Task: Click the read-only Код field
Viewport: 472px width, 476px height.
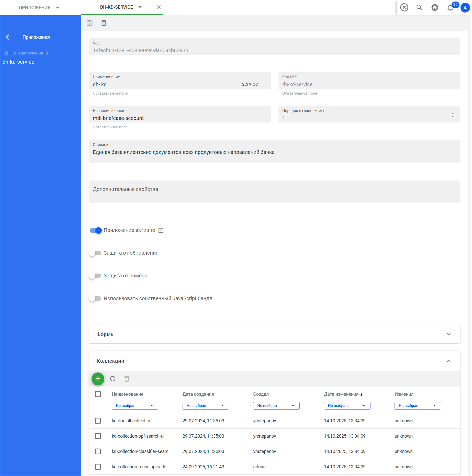Action: pos(274,47)
